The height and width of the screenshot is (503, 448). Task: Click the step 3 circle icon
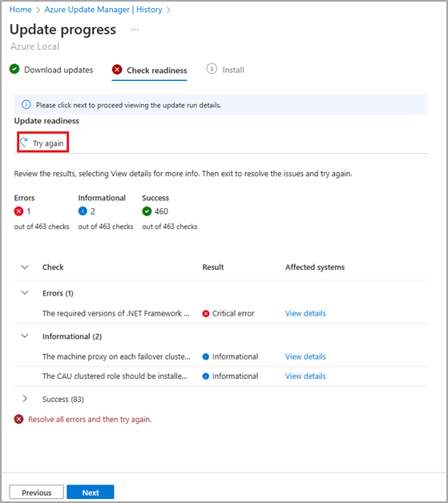212,69
